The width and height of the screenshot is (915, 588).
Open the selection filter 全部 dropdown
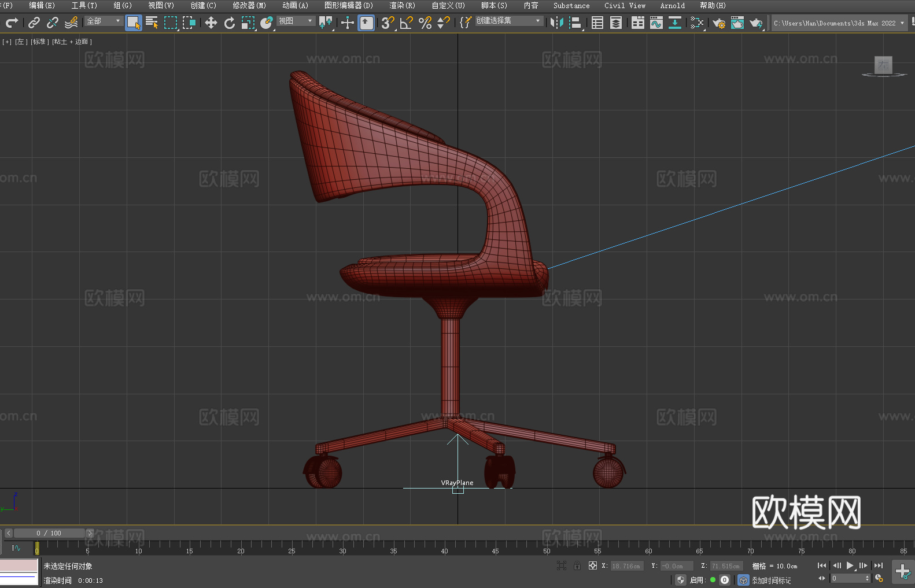104,21
